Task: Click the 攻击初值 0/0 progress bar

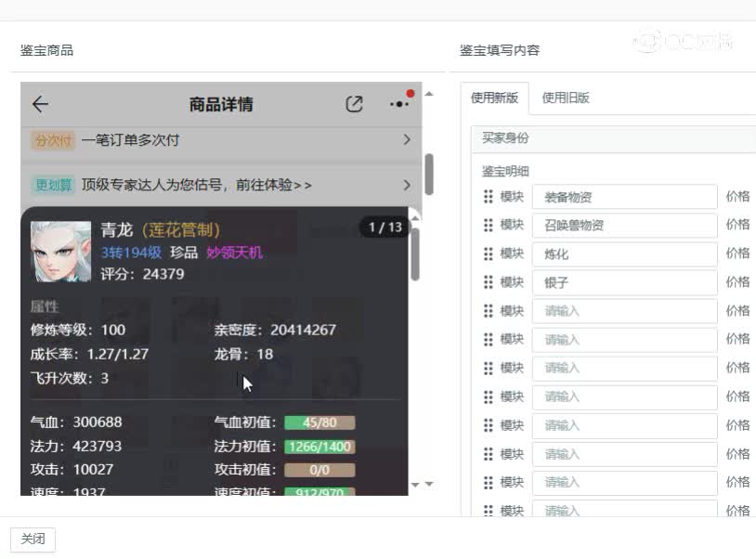Action: [x=319, y=470]
